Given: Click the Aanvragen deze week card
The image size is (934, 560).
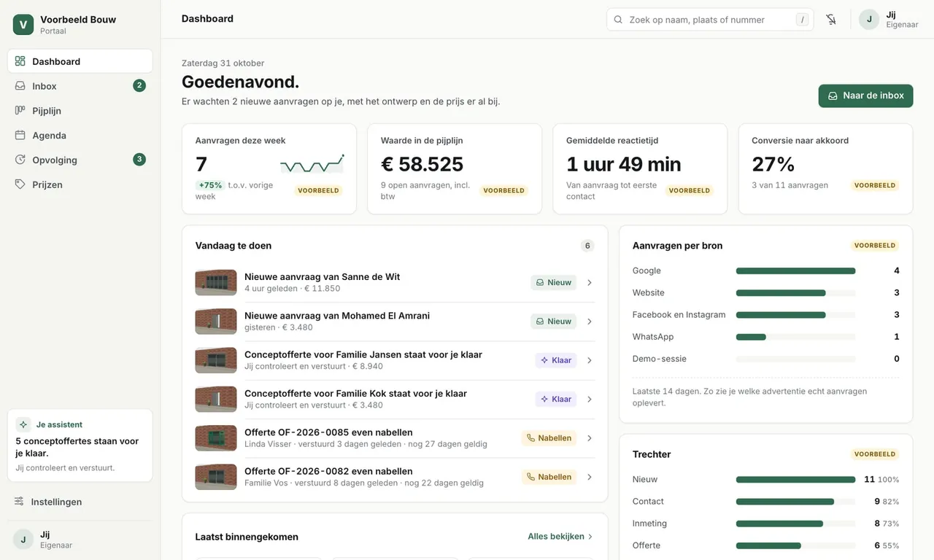Looking at the screenshot, I should tap(269, 168).
